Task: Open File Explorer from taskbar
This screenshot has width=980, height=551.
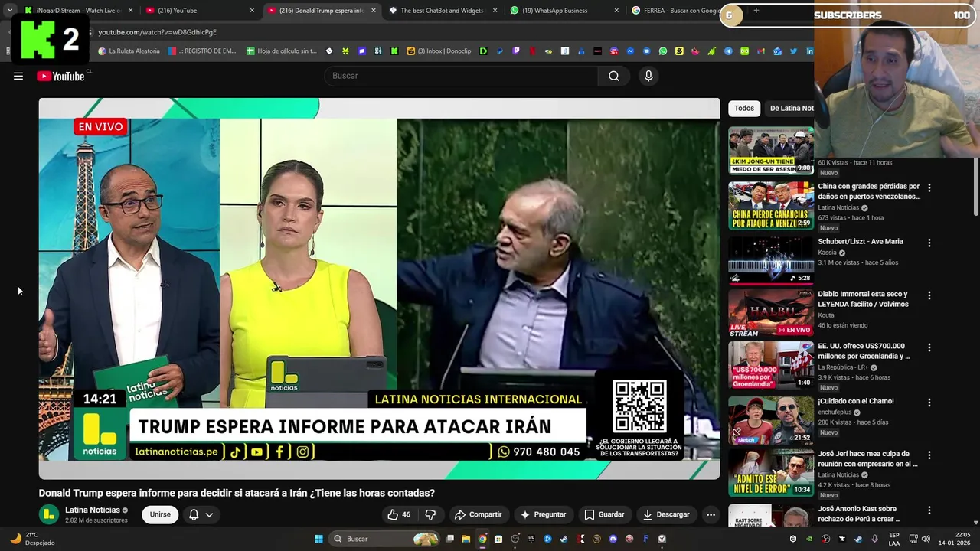Action: [x=465, y=539]
